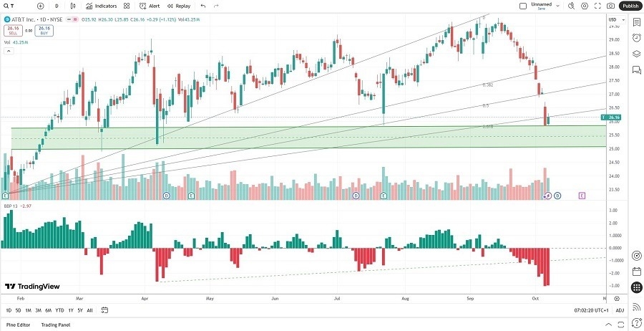Take a chart snapshot with camera icon
This screenshot has width=644, height=331.
point(610,6)
